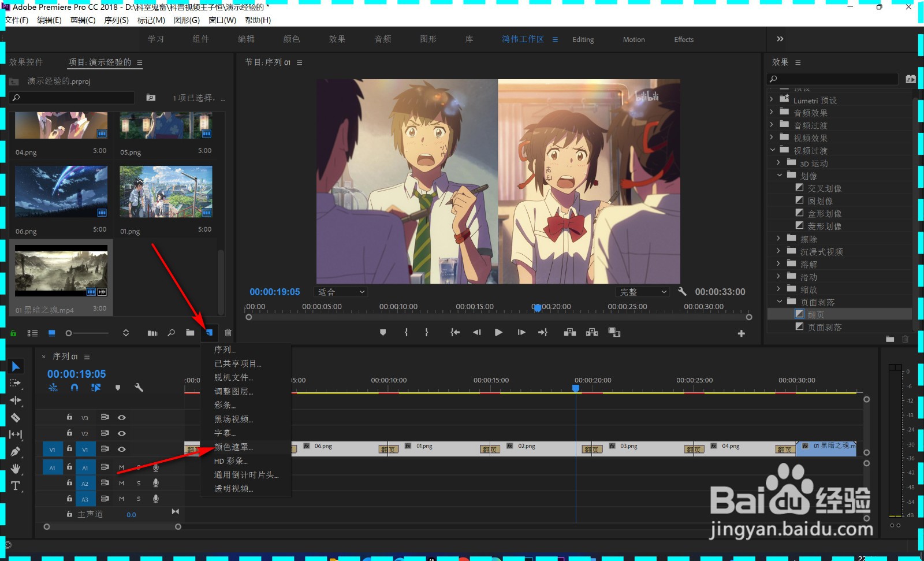Select the Track Select Forward tool
924x561 pixels.
click(16, 383)
